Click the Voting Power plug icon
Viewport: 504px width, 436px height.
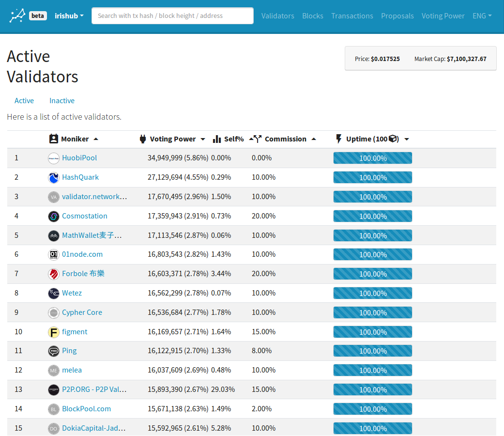pyautogui.click(x=143, y=139)
